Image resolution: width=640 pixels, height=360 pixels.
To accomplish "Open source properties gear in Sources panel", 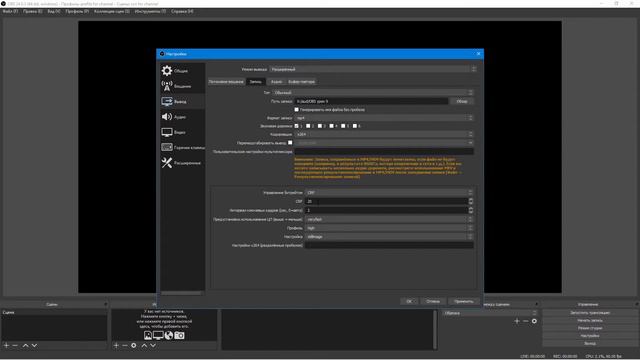I will 133,345.
